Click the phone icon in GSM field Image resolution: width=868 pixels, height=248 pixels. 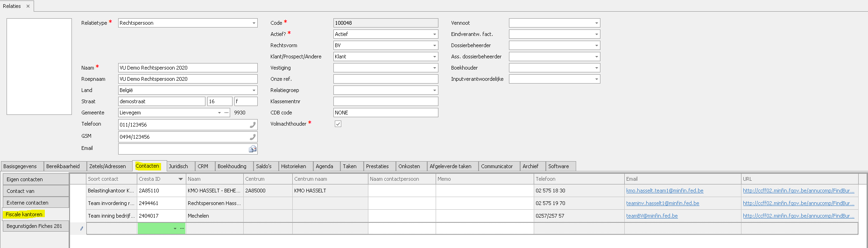click(x=253, y=137)
